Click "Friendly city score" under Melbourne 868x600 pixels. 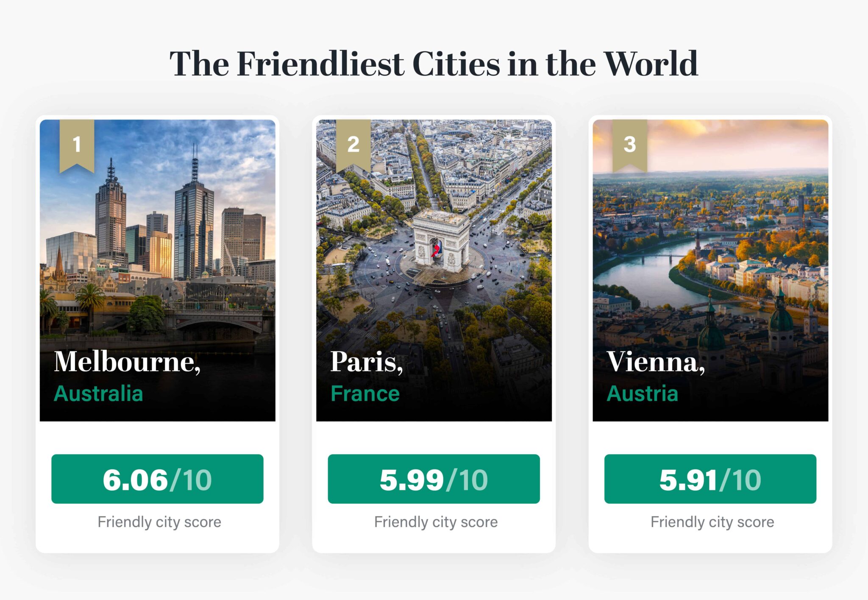tap(159, 522)
